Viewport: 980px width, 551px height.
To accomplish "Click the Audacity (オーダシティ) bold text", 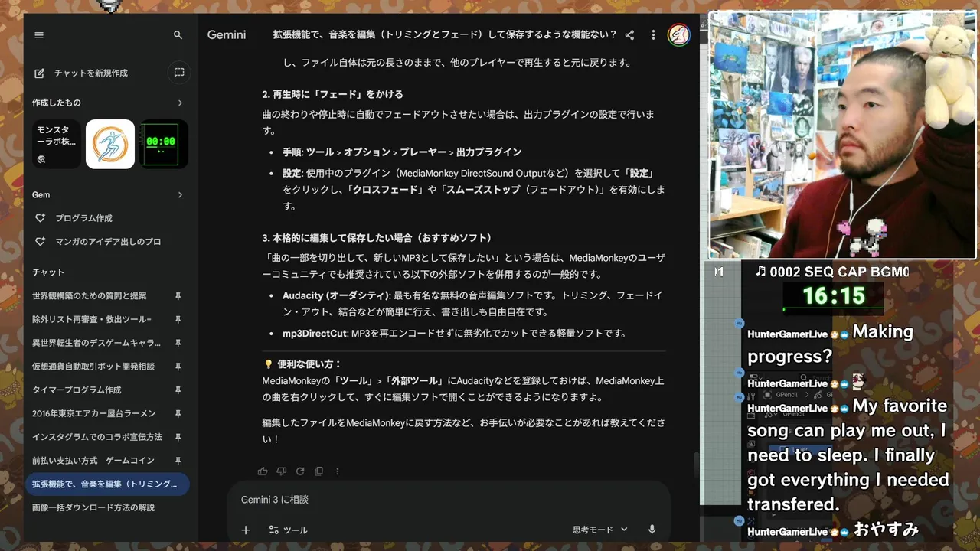I will 335,295.
